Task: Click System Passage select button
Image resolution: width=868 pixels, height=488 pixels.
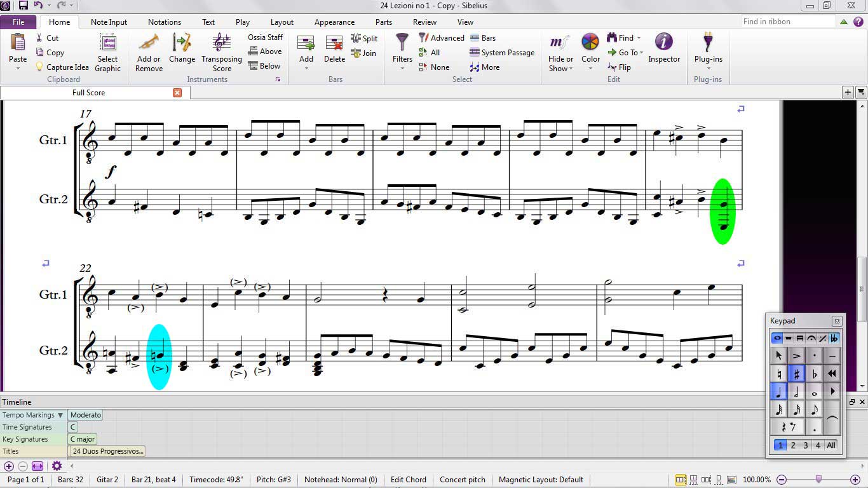Action: pyautogui.click(x=502, y=53)
